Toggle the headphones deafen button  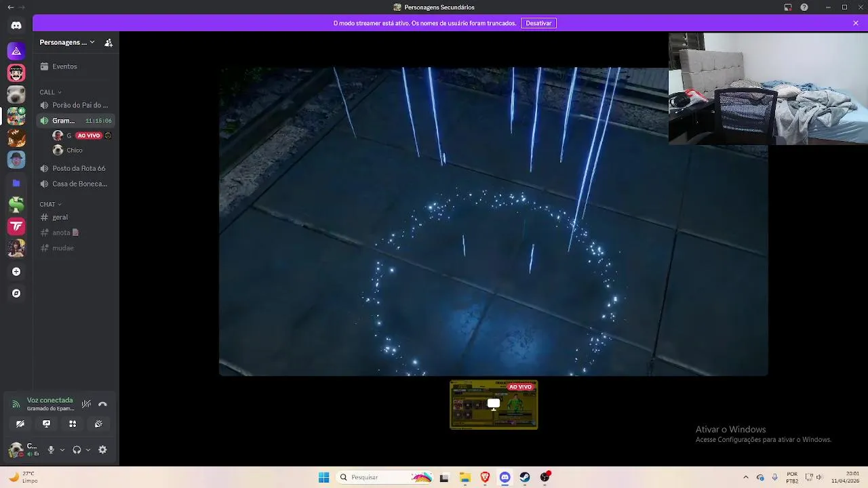pos(77,449)
